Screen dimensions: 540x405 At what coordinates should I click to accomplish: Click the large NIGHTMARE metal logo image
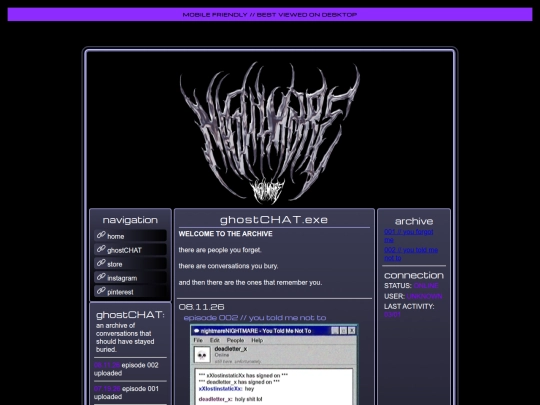pyautogui.click(x=270, y=133)
